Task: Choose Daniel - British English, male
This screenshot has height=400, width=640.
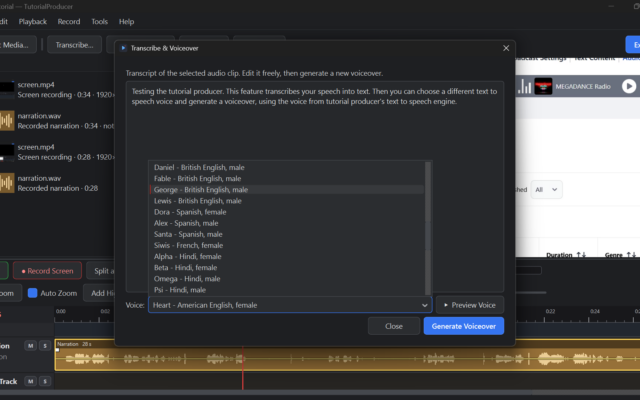Action: click(x=287, y=167)
